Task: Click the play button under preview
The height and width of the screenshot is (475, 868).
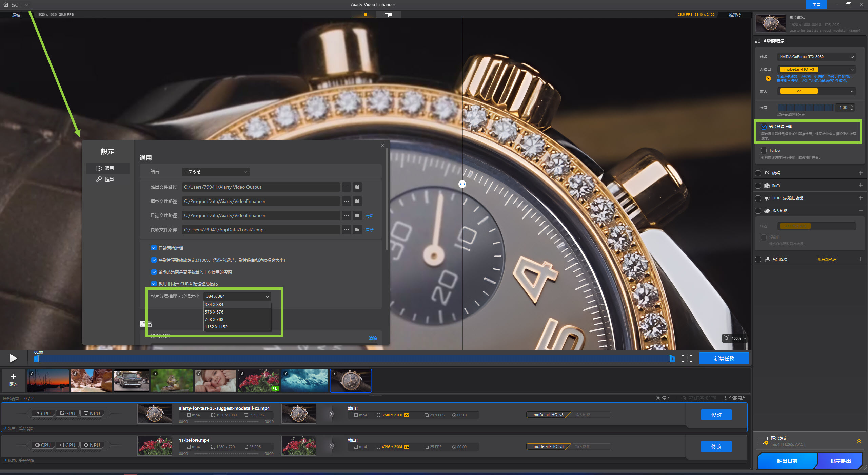Action: point(13,358)
